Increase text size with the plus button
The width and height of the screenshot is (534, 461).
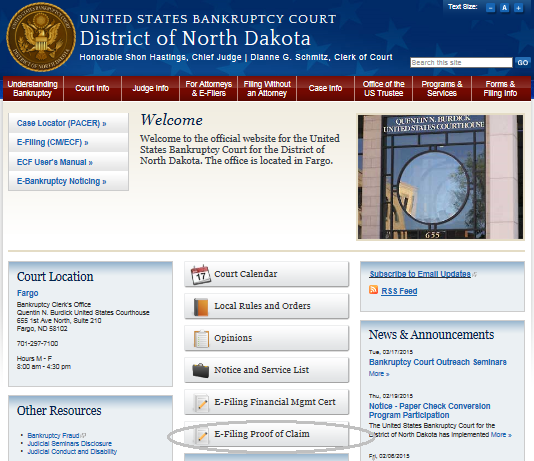tap(518, 7)
